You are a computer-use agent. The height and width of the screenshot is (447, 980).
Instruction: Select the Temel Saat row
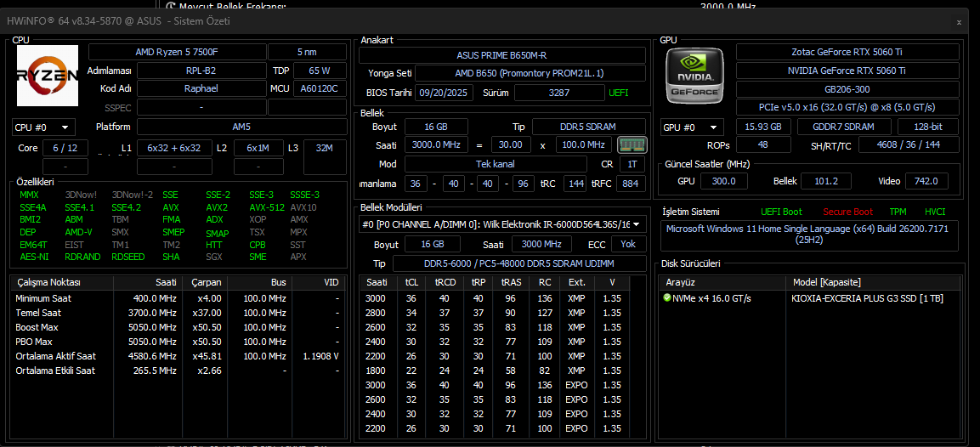[x=178, y=314]
